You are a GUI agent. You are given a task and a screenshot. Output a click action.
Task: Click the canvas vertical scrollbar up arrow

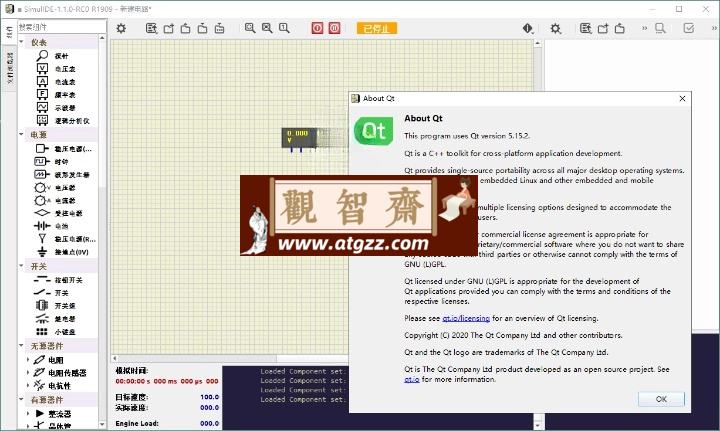(x=537, y=43)
